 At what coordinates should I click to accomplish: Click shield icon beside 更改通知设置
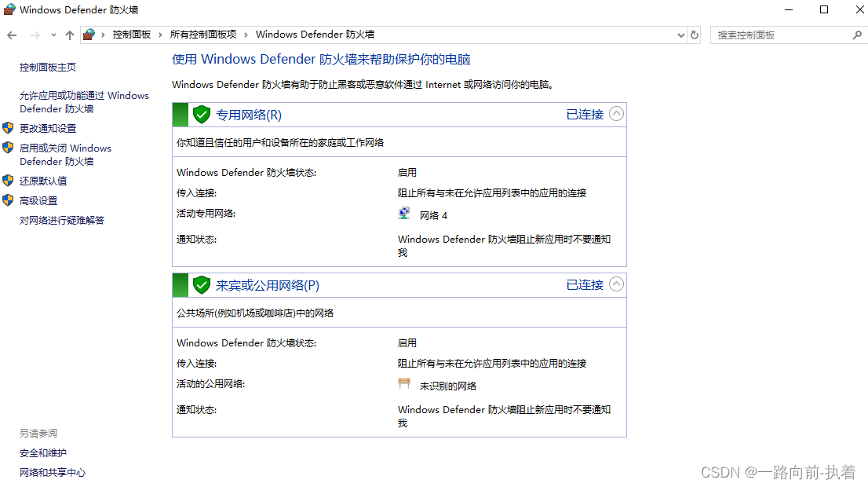(8, 128)
